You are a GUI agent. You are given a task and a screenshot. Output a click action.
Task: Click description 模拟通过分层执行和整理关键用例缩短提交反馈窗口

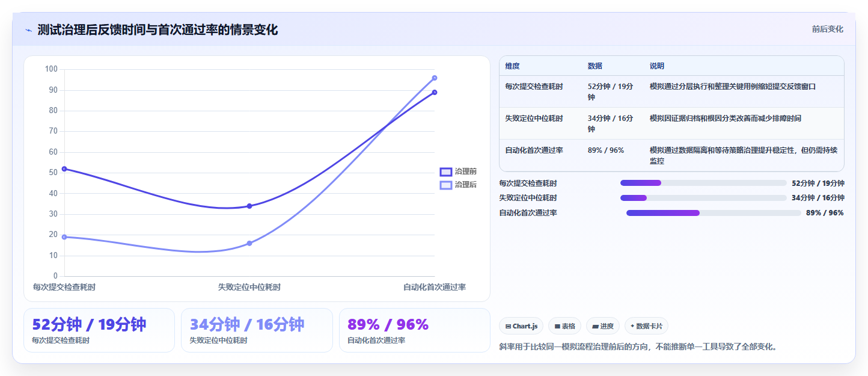(x=733, y=87)
